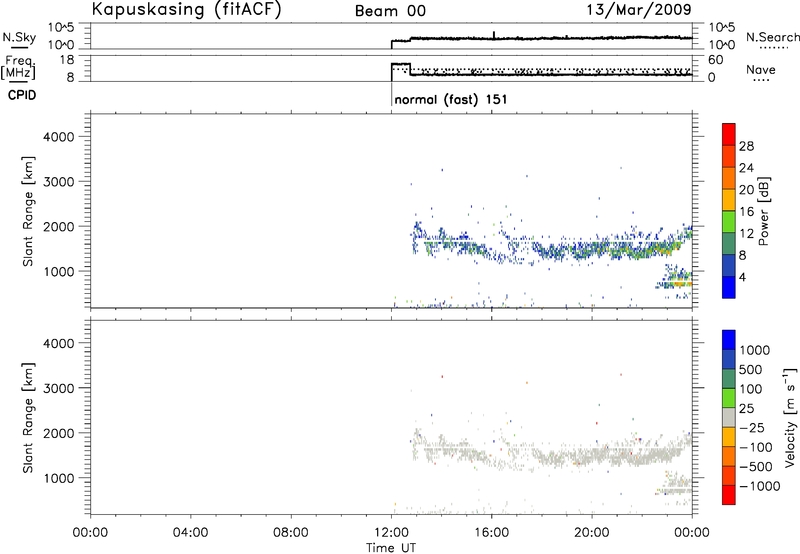This screenshot has height=554, width=800.
Task: Click the '-1000' value on the Velocity colorbar
Action: click(x=759, y=486)
